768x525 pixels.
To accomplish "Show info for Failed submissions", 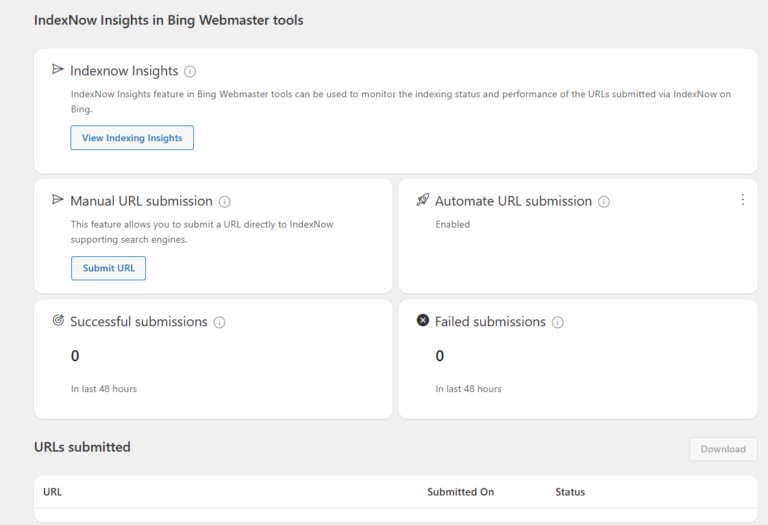I will pos(558,323).
